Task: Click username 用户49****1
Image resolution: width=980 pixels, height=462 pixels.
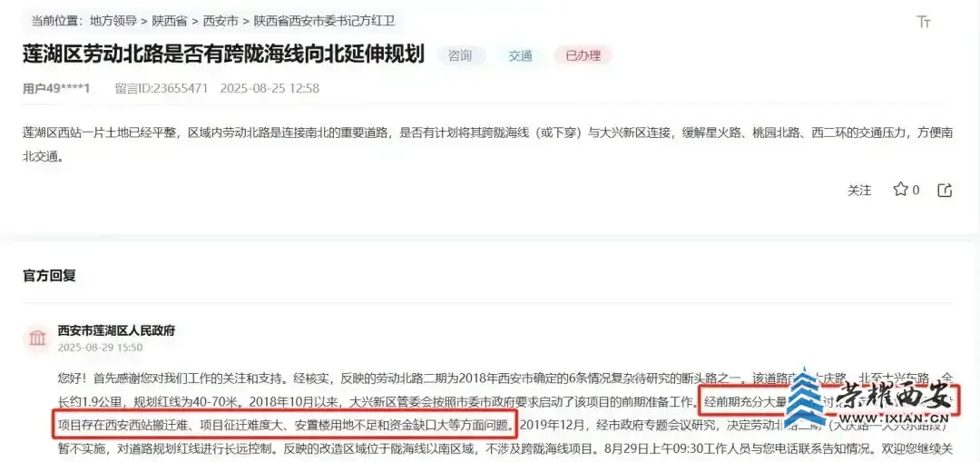Action: coord(56,88)
